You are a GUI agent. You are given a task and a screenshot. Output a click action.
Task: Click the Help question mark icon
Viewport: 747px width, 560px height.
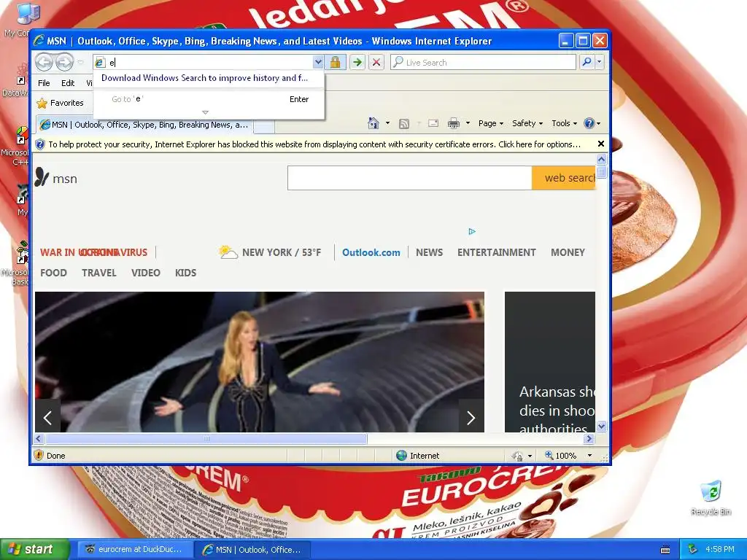click(x=589, y=123)
